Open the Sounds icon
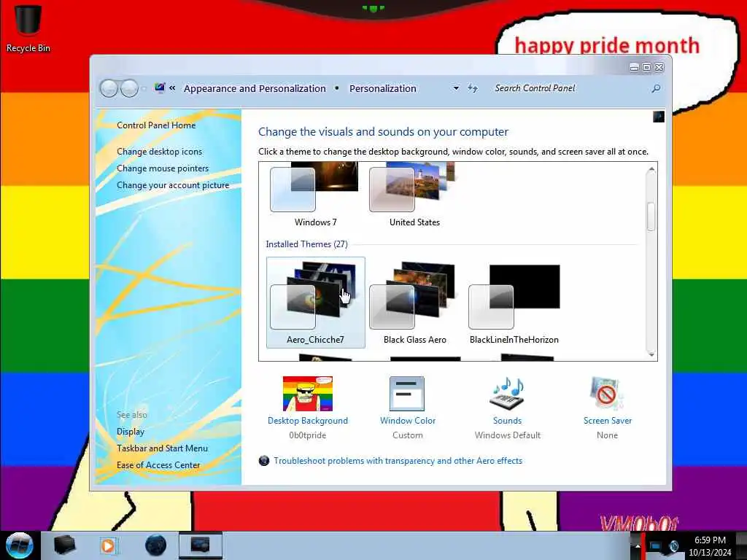 pos(508,394)
